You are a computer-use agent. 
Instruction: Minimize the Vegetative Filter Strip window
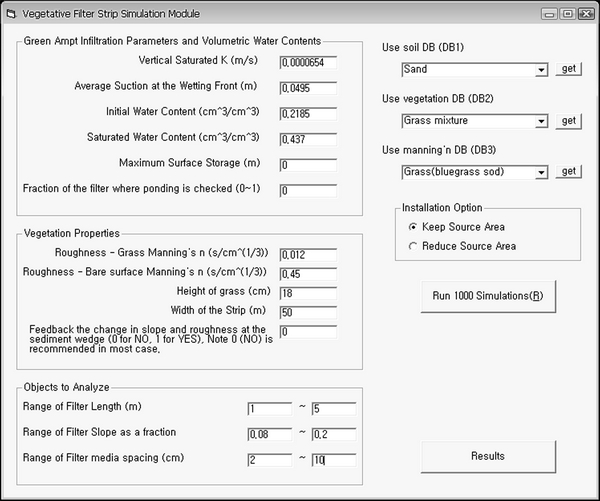(x=549, y=14)
